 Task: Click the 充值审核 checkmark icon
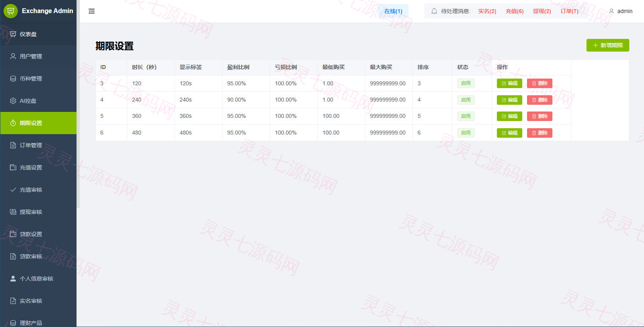pos(13,190)
